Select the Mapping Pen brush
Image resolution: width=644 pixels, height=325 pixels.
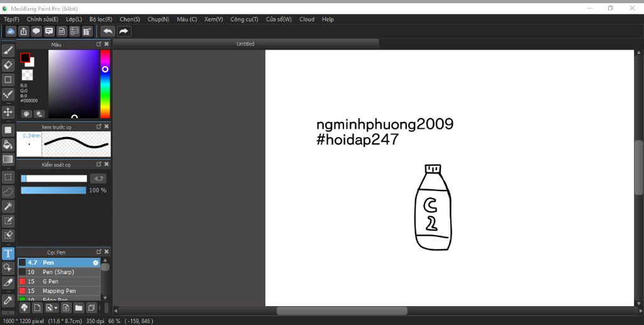(58, 291)
